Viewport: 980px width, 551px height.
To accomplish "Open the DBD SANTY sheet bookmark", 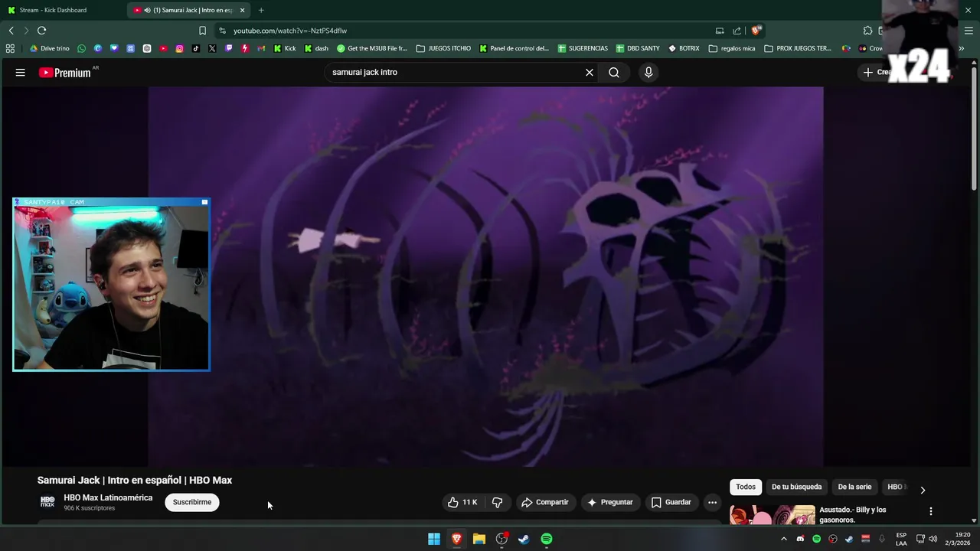I will tap(638, 48).
